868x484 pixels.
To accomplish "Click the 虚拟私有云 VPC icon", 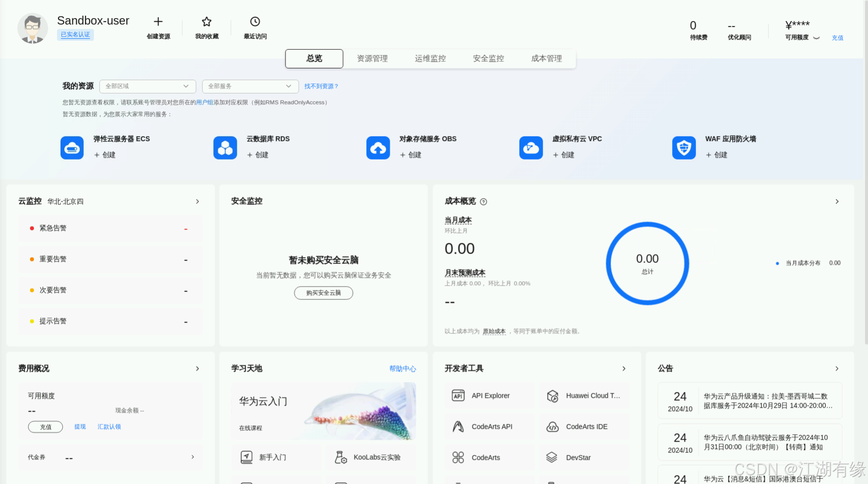I will (x=531, y=148).
